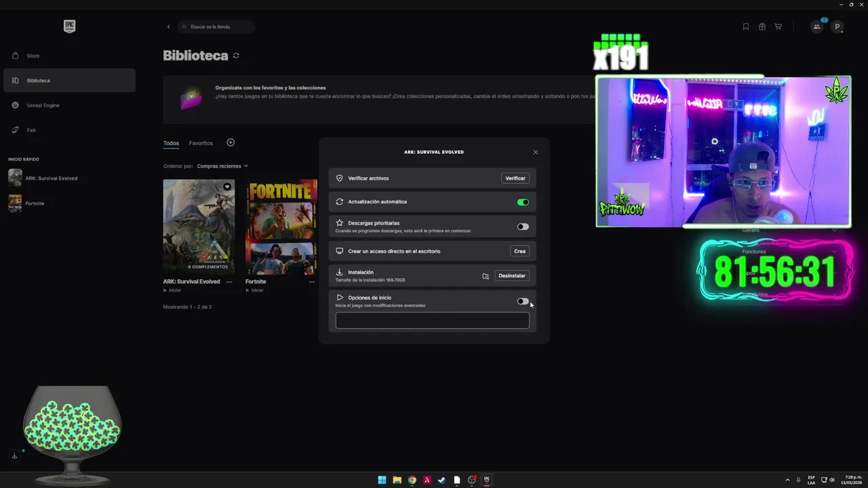
Task: Open the profile avatar P menu
Action: click(x=837, y=26)
